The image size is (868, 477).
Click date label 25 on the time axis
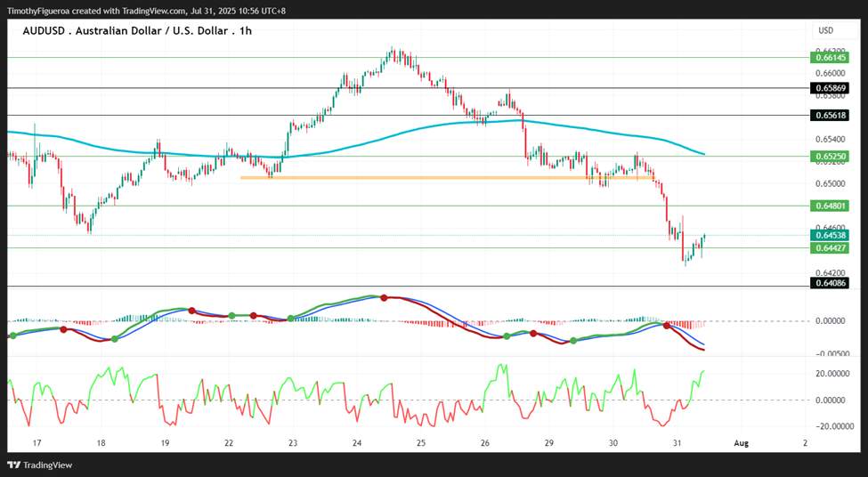(x=421, y=443)
